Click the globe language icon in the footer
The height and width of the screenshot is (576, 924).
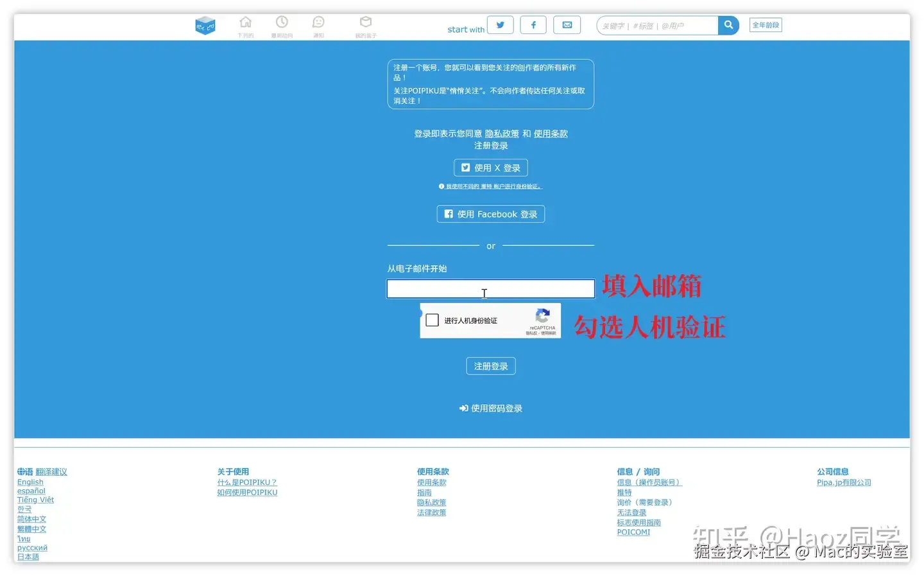(x=21, y=472)
